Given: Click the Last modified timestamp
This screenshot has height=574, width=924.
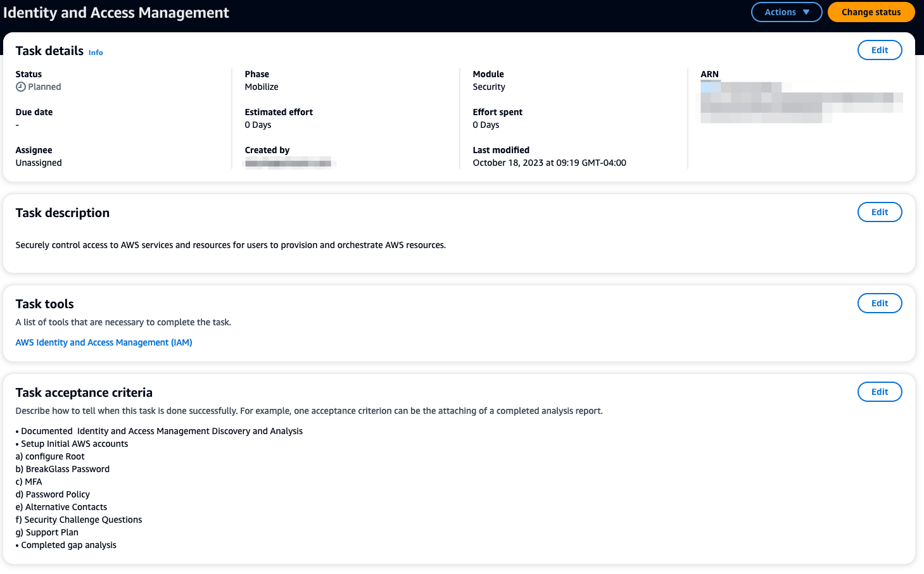Looking at the screenshot, I should click(550, 163).
